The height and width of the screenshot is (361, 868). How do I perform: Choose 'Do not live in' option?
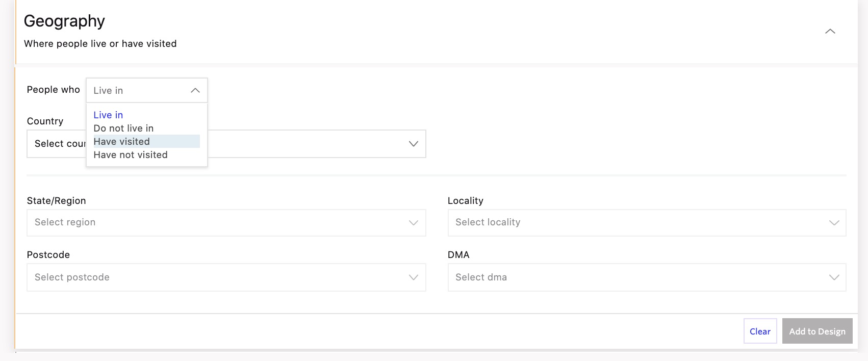123,128
